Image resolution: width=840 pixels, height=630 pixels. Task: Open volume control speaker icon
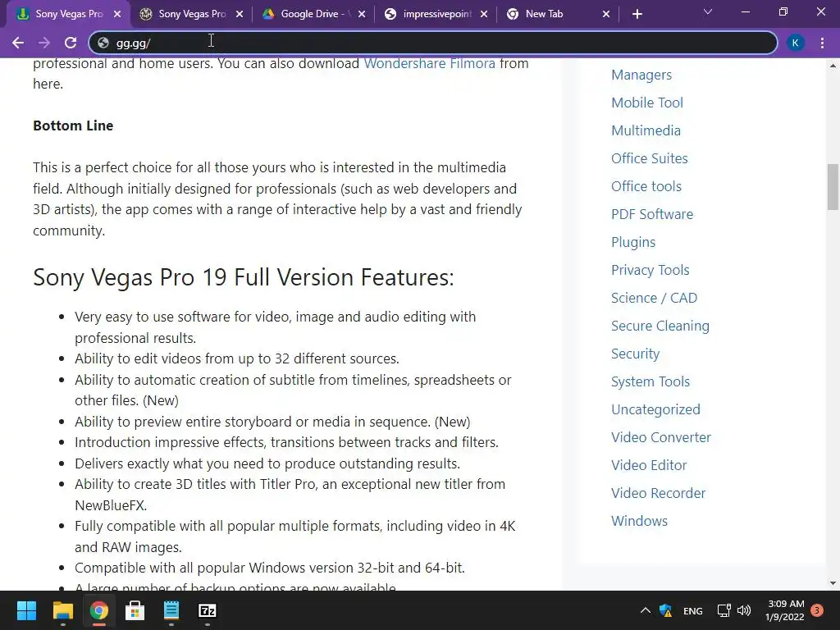tap(743, 610)
